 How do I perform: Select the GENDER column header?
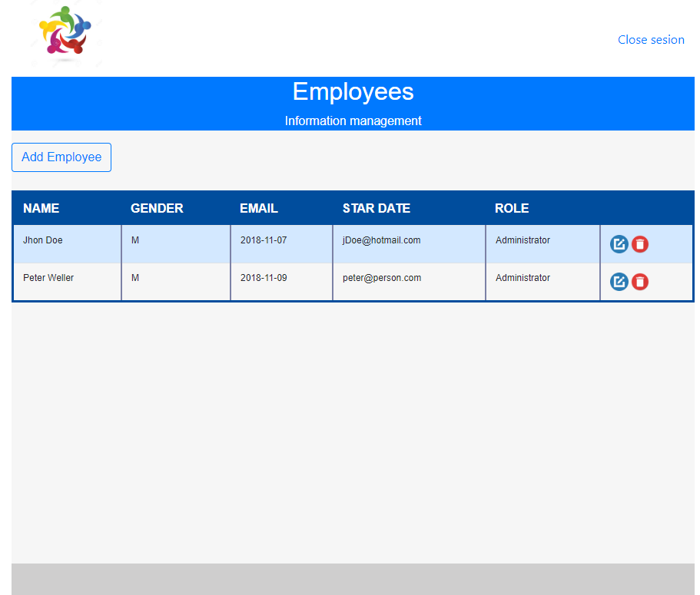click(157, 208)
